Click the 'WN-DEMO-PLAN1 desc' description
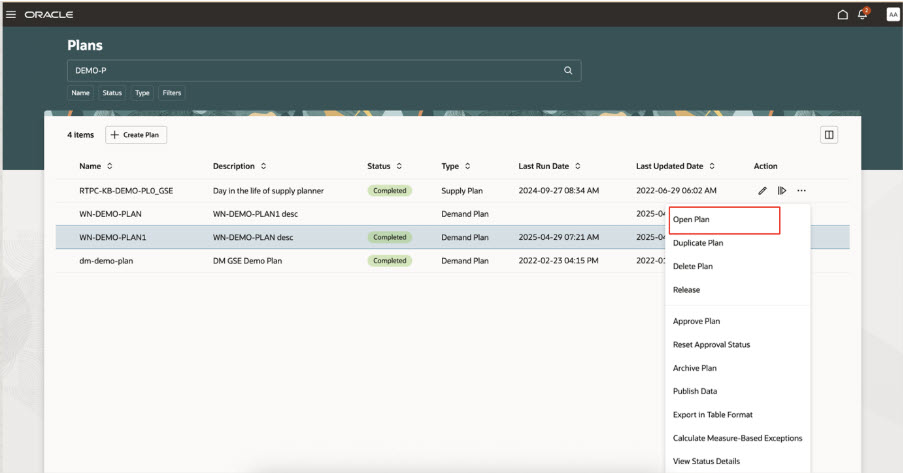Viewport: 903px width, 473px height. coord(255,214)
